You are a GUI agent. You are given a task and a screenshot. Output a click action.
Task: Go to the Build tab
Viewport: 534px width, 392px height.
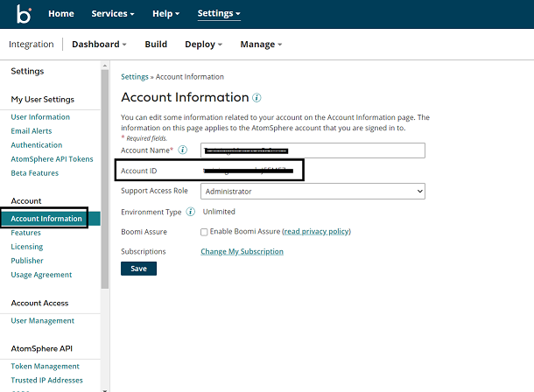156,44
